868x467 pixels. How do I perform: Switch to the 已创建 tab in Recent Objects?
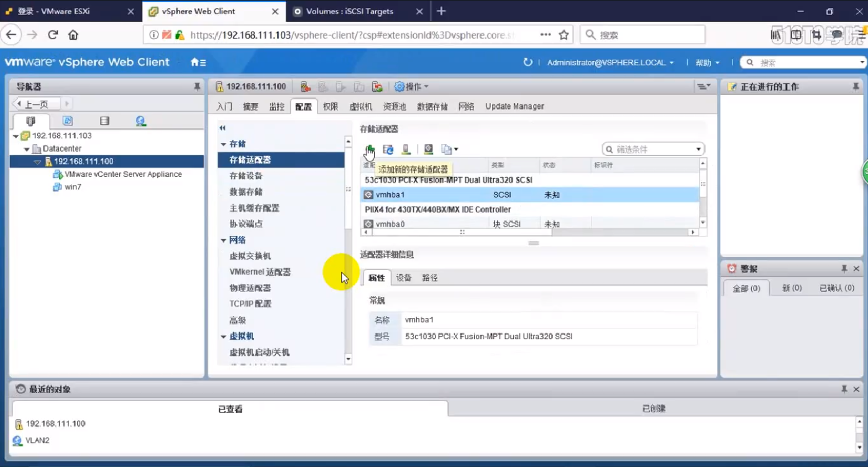click(x=654, y=409)
